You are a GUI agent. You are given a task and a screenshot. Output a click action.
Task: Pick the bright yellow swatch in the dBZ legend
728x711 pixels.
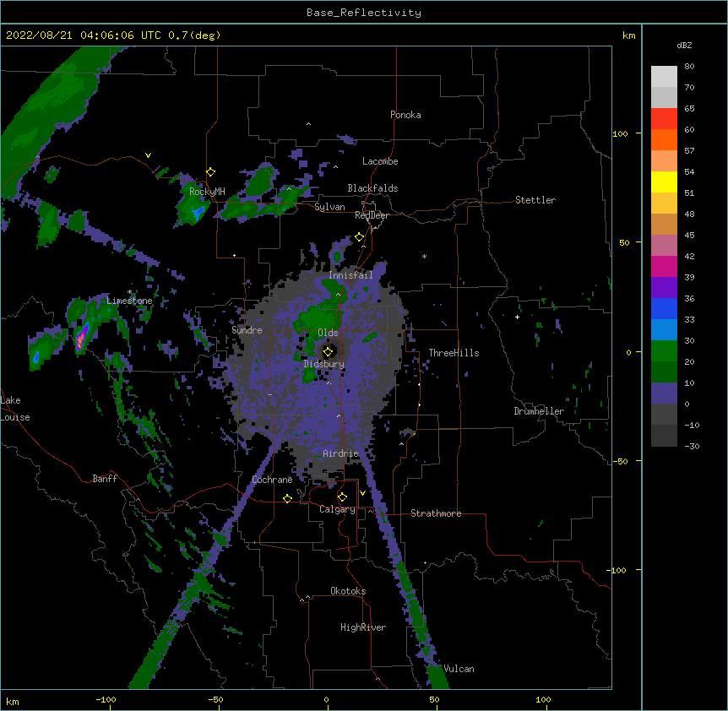pyautogui.click(x=664, y=182)
